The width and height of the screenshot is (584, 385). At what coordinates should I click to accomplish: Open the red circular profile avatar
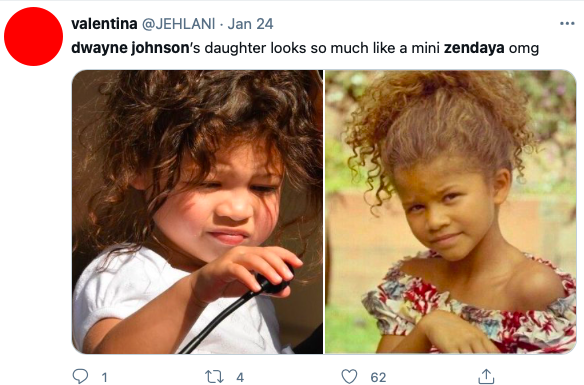click(34, 36)
